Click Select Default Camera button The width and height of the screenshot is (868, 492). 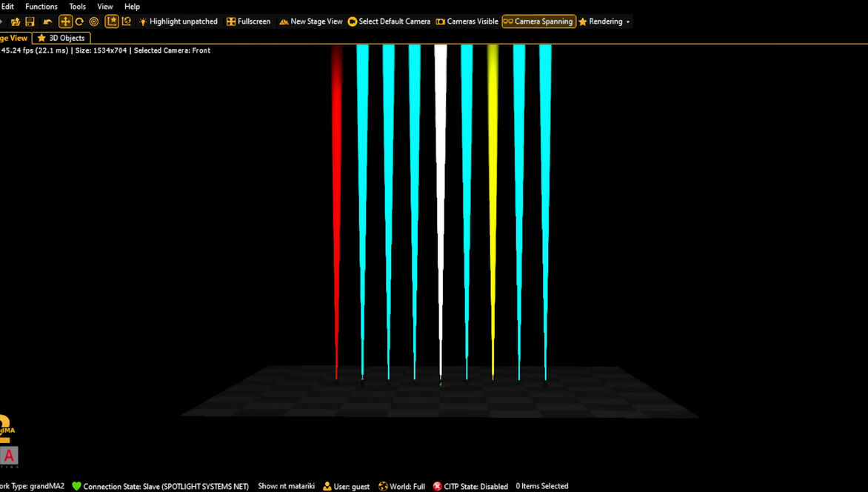coord(389,21)
